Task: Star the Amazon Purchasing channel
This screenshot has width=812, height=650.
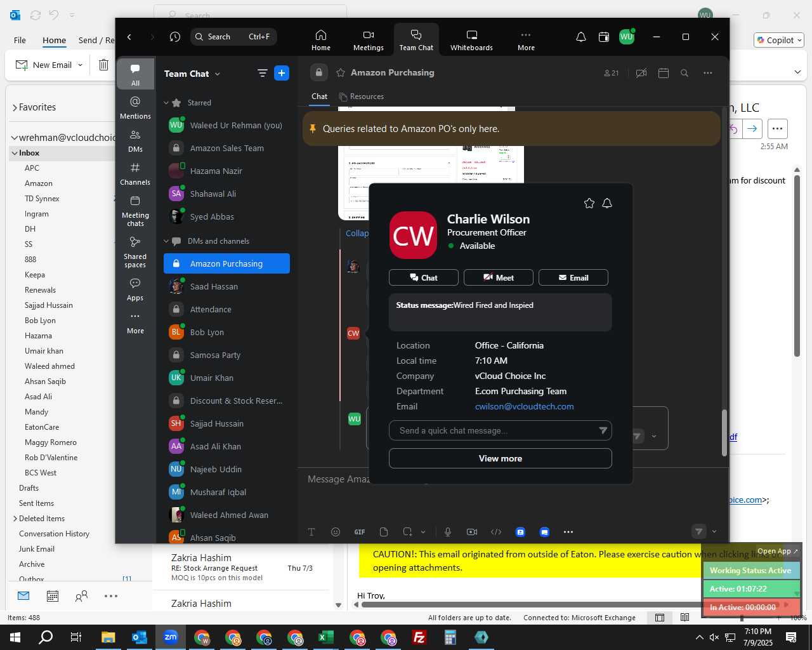Action: point(341,73)
